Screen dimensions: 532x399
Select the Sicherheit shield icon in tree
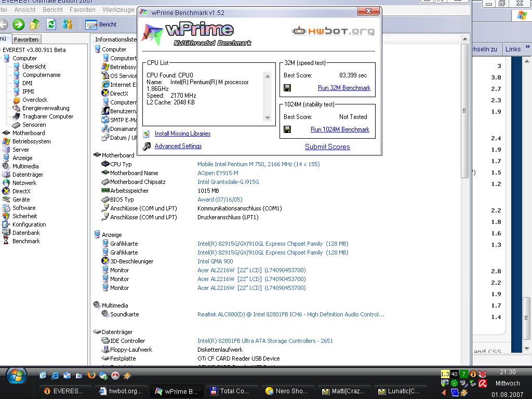tap(6, 216)
